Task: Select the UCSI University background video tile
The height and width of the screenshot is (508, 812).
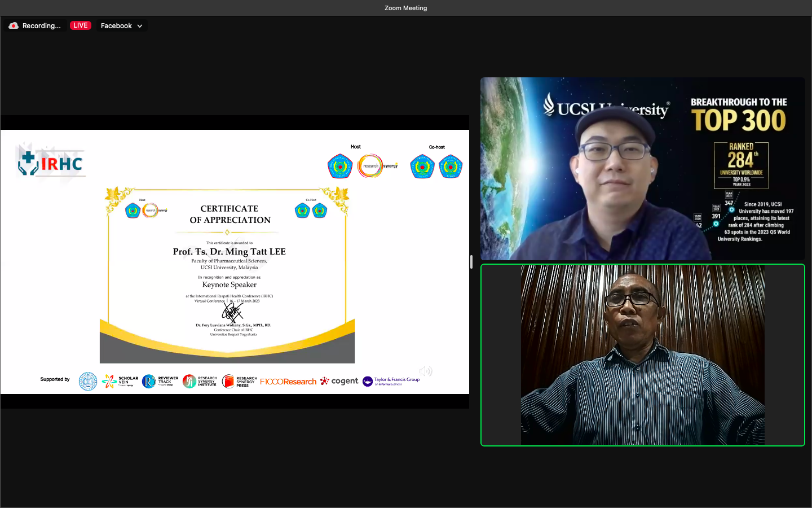Action: [642, 169]
